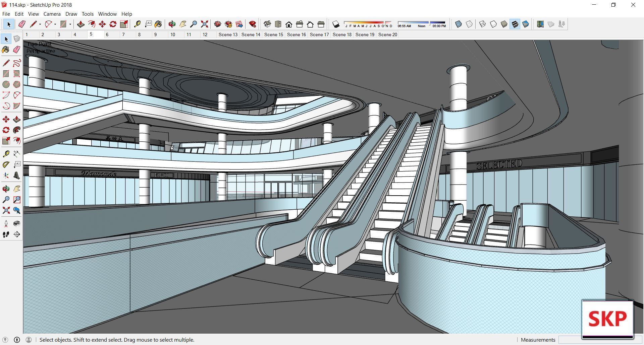The height and width of the screenshot is (345, 644).
Task: Select the Pan tool in top toolbar
Action: click(183, 24)
